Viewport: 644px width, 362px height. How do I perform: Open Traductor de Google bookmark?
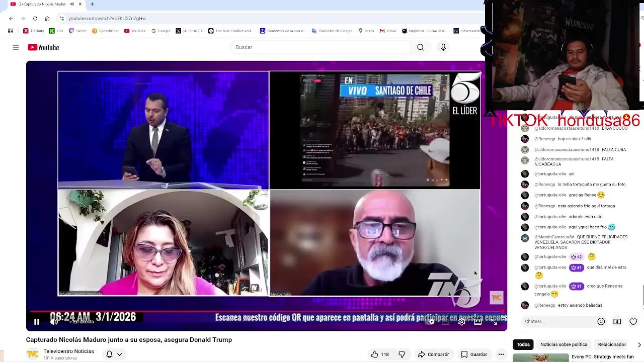point(332,31)
